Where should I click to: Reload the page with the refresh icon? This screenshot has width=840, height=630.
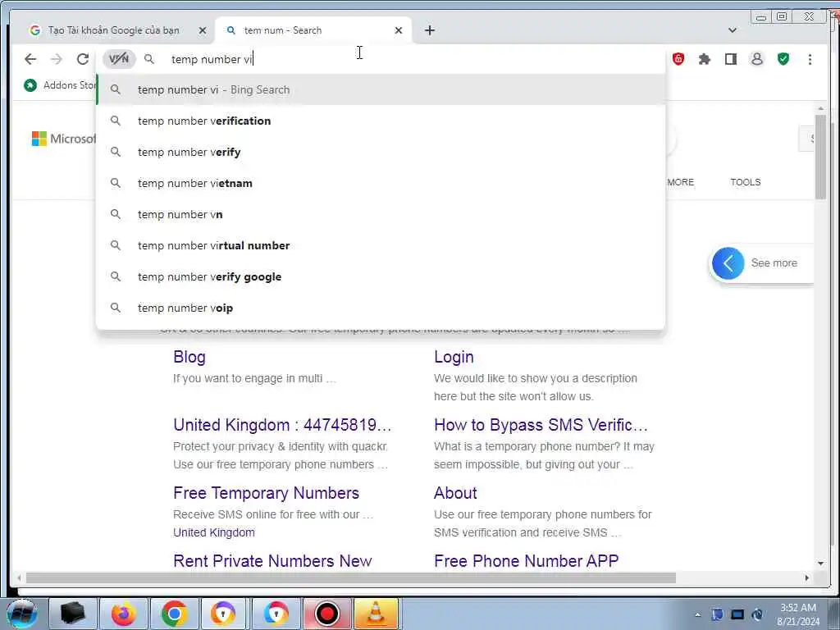(x=83, y=59)
